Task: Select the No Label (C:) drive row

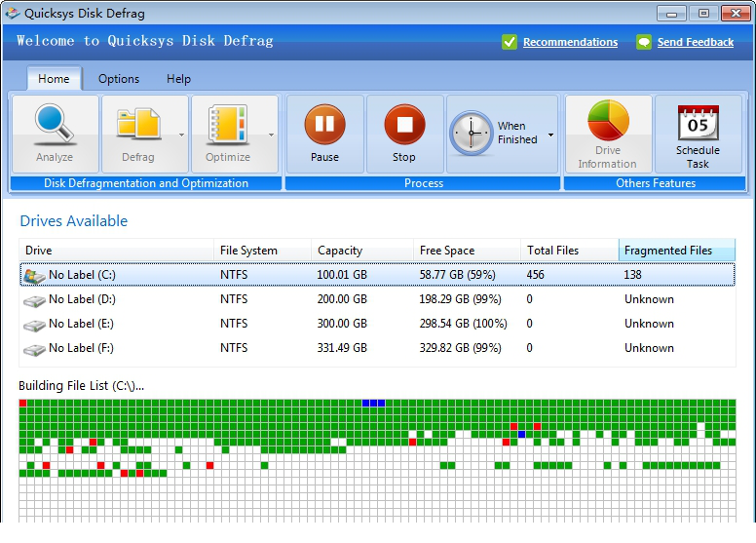Action: 378,275
